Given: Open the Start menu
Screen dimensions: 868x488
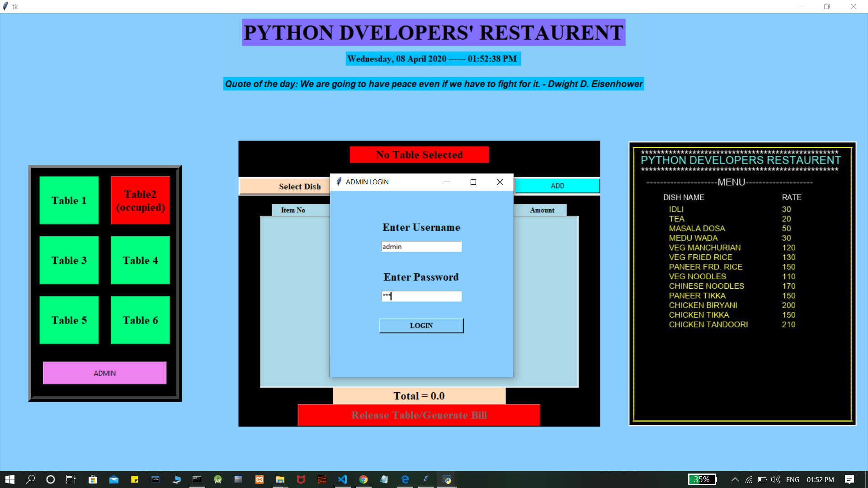Looking at the screenshot, I should coord(9,479).
